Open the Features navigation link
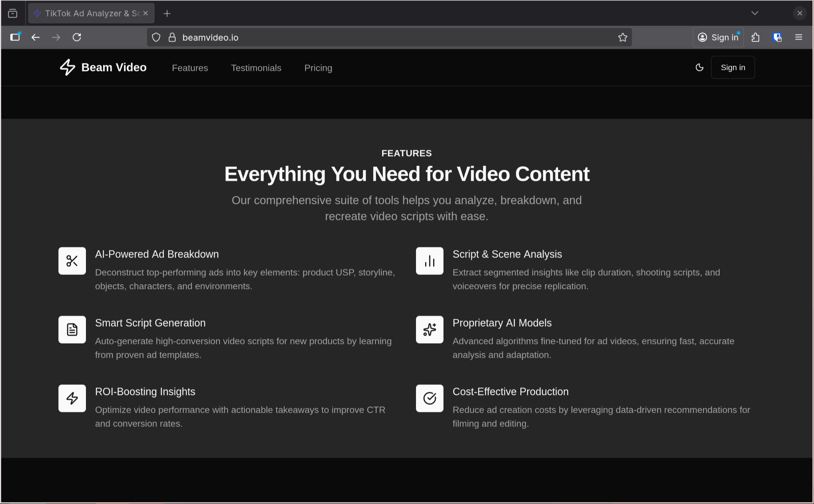 [190, 68]
